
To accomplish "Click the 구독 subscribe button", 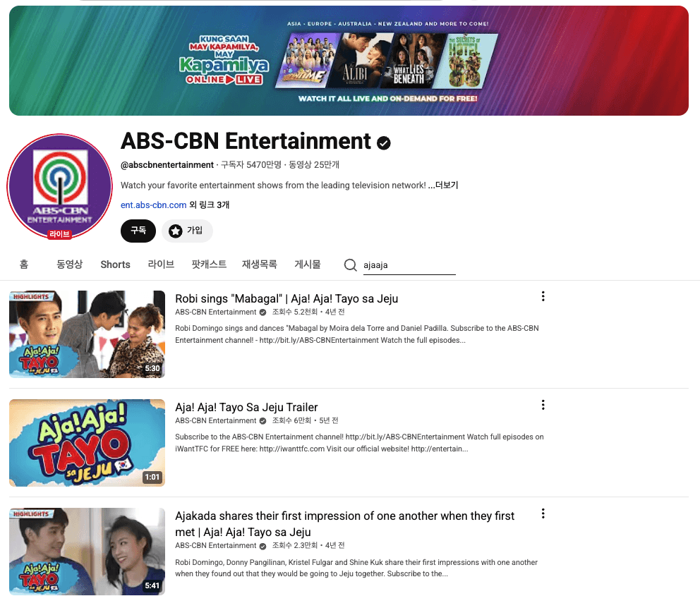I will [x=138, y=231].
